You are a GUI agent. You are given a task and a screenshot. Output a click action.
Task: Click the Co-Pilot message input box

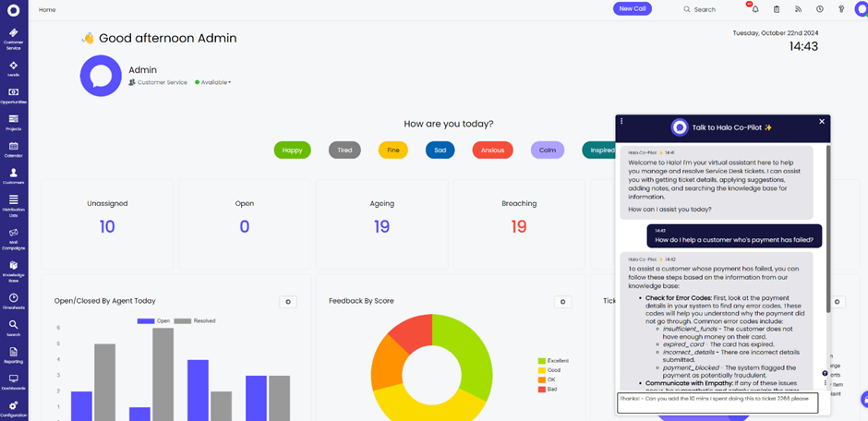[717, 403]
